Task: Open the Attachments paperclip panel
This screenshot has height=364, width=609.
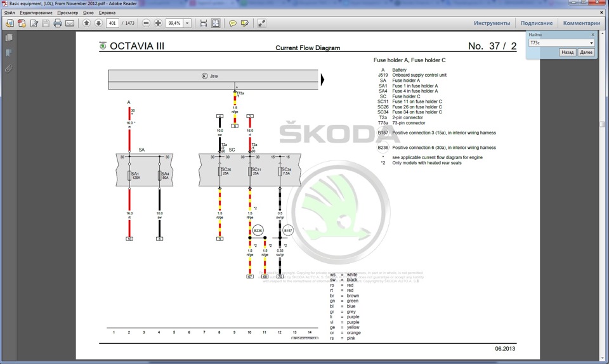Action: click(x=8, y=68)
